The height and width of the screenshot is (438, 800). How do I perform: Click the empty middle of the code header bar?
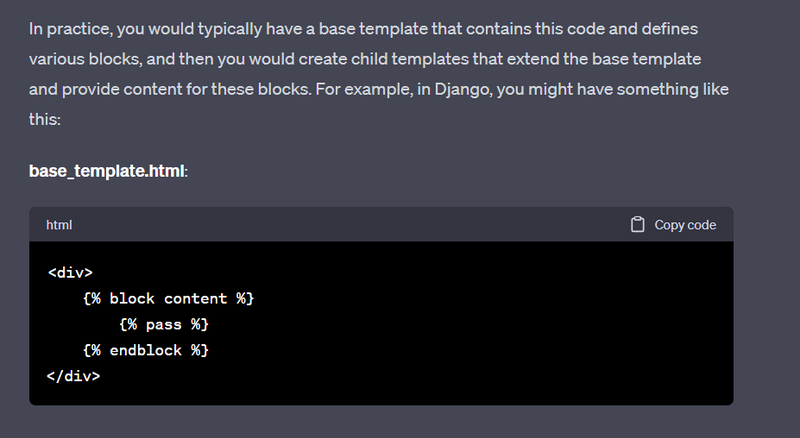pyautogui.click(x=350, y=225)
